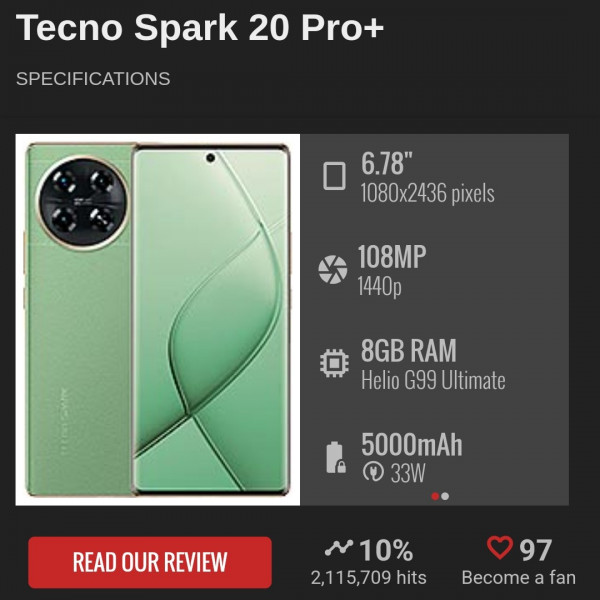The width and height of the screenshot is (600, 600).
Task: Click the Tecno Spark 20 Pro+ title
Action: (x=200, y=28)
